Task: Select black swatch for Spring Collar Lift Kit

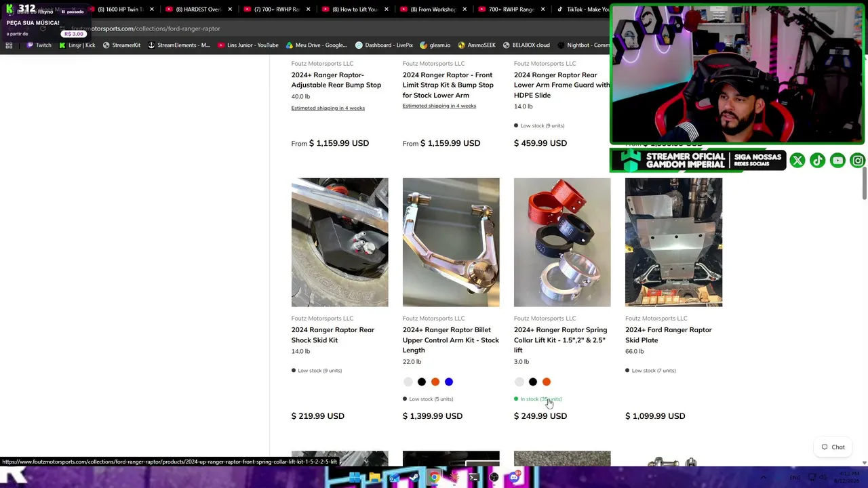Action: pos(532,382)
